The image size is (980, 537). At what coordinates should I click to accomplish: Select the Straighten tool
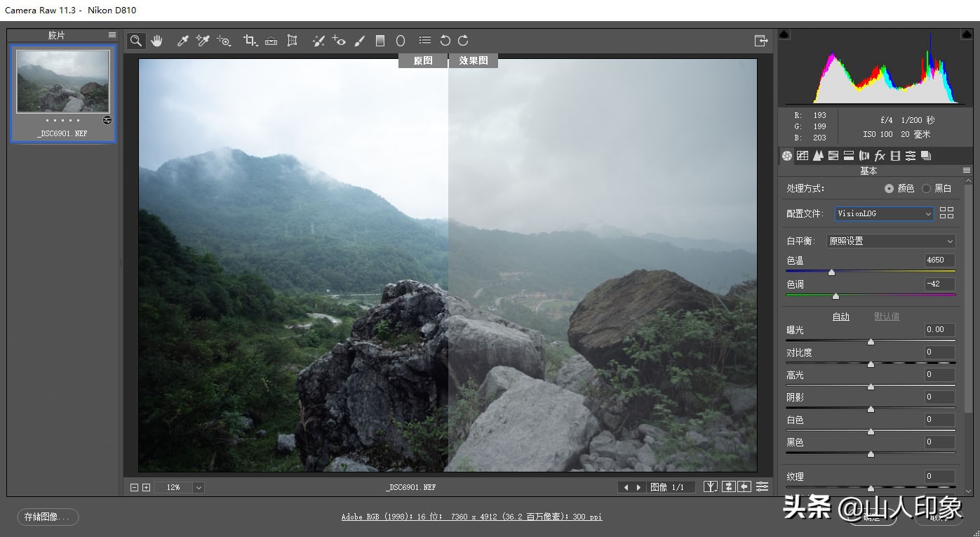pyautogui.click(x=271, y=41)
